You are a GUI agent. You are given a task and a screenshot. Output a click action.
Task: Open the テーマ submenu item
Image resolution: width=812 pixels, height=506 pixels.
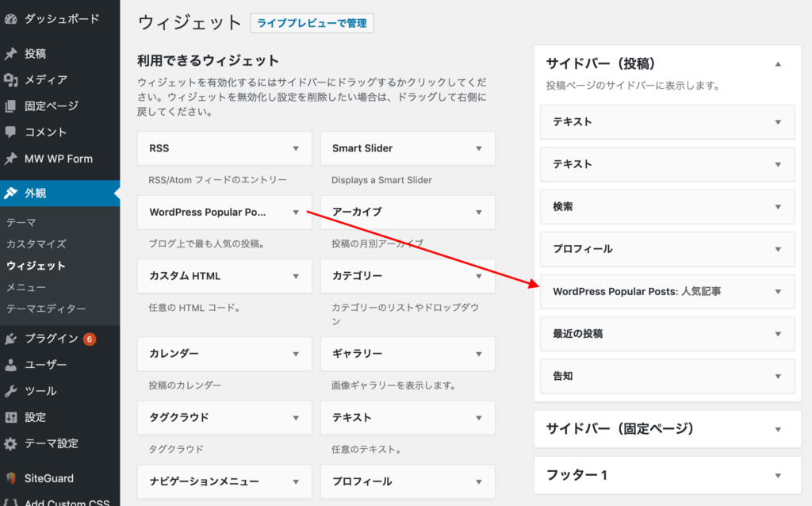coord(21,223)
